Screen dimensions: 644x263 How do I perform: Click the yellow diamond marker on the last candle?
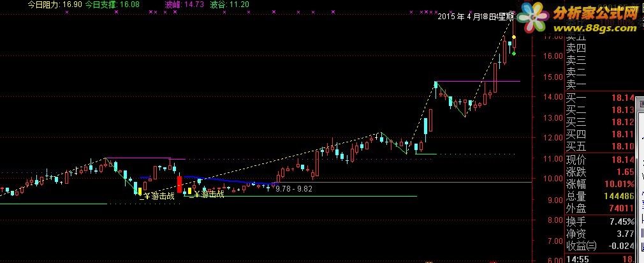tap(514, 37)
